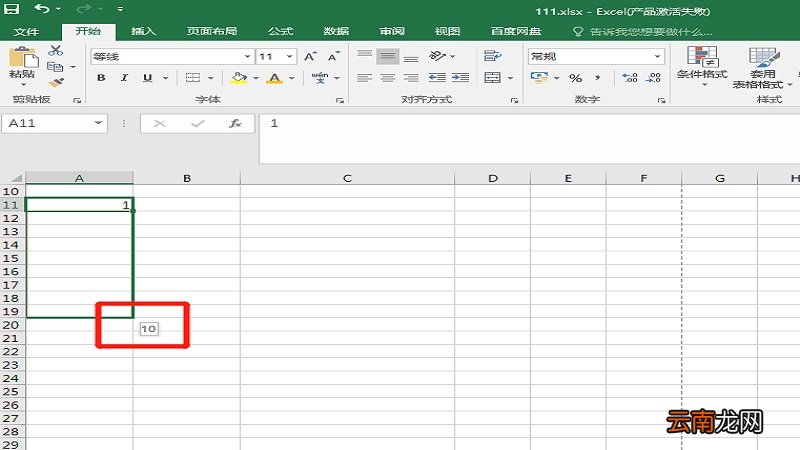800x450 pixels.
Task: Apply cell borders icon
Action: pos(193,78)
